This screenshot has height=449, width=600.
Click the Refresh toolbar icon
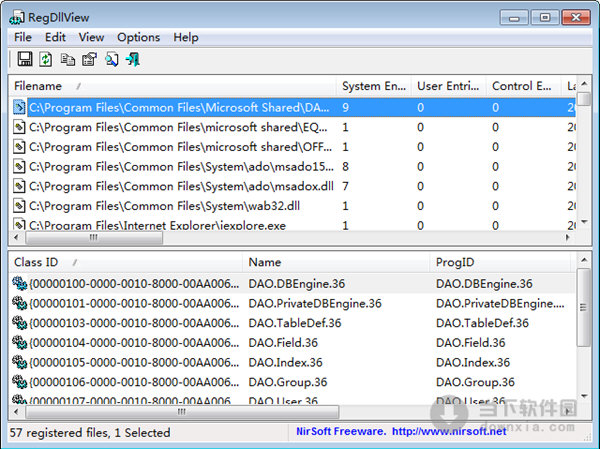(46, 59)
